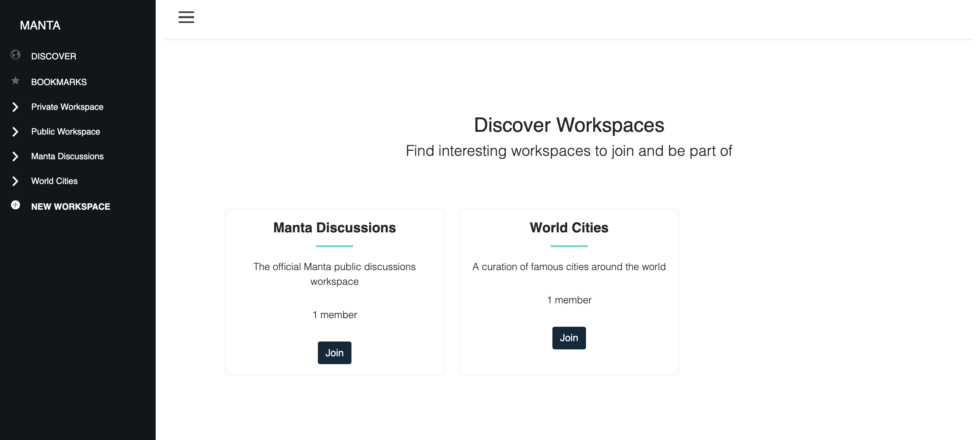Select Public Workspace in sidebar
Image resolution: width=980 pixels, height=440 pixels.
pos(65,132)
